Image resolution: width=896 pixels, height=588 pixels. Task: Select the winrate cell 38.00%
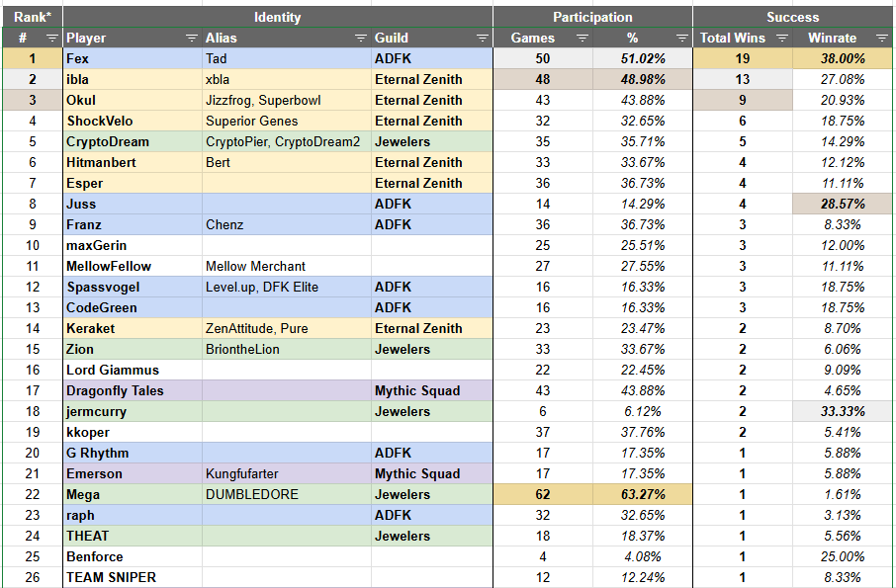point(843,59)
